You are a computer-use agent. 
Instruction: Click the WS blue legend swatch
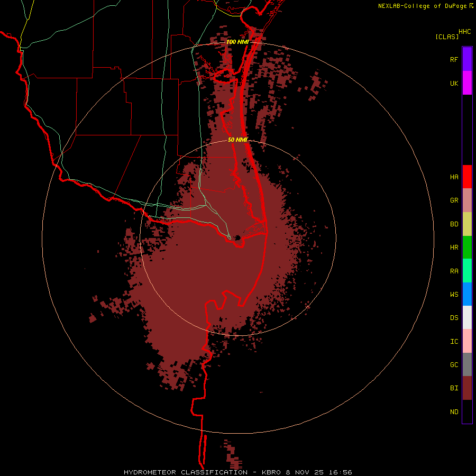467,294
